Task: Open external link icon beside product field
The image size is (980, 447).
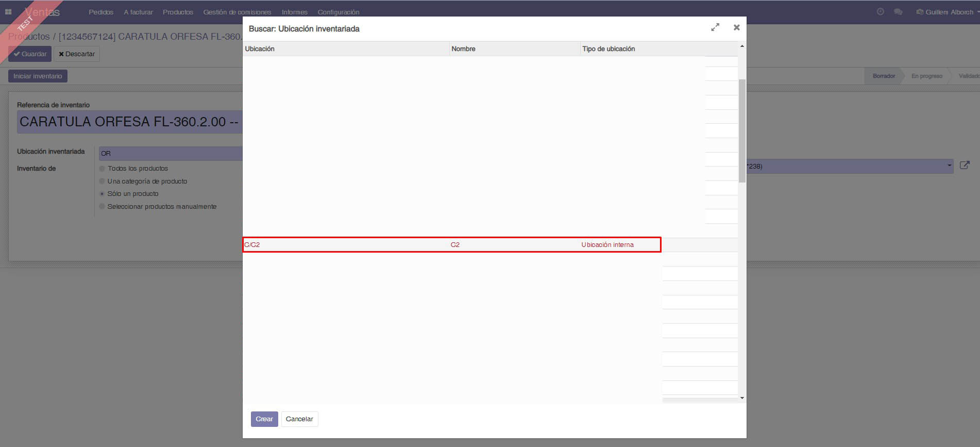Action: [x=965, y=165]
